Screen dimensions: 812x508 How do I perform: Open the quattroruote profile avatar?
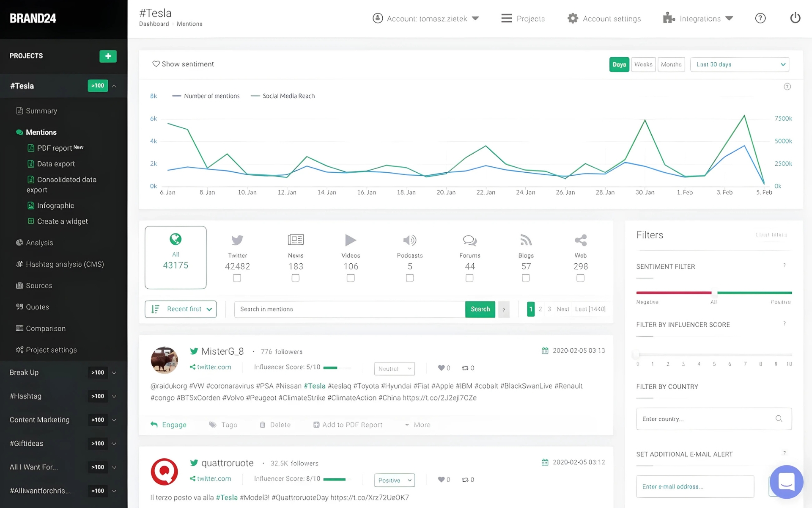tap(164, 472)
